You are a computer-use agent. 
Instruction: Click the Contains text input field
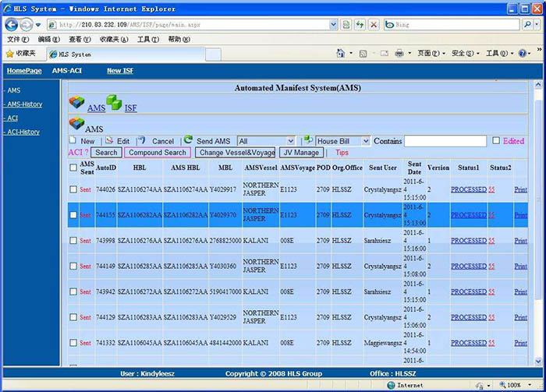[x=445, y=141]
